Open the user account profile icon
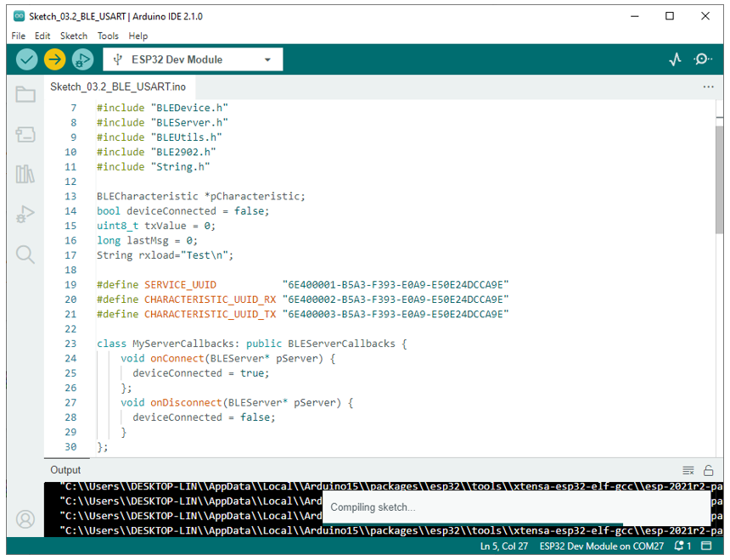Image resolution: width=730 pixels, height=560 pixels. (25, 519)
